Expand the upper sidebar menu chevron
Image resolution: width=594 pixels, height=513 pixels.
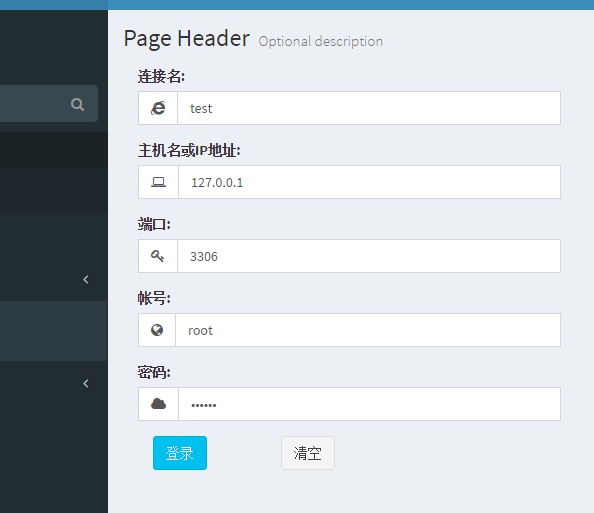point(86,280)
